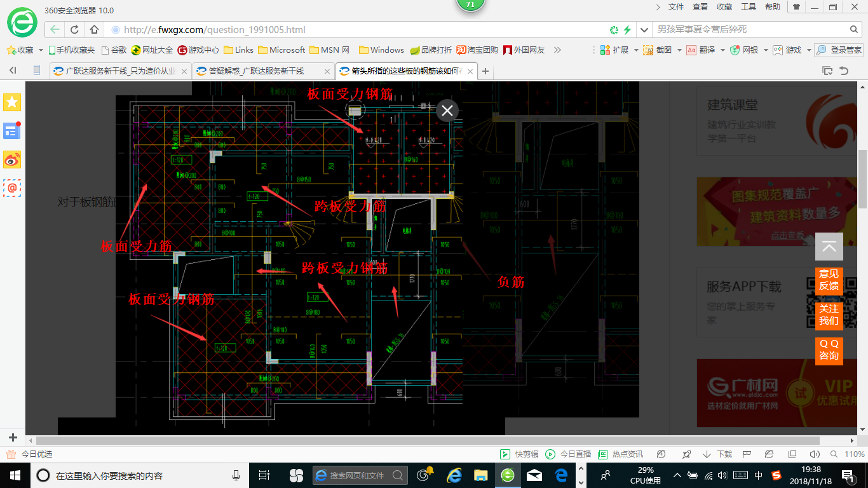Open the 翻译 translate tool
Viewport: 868px width, 488px height.
tap(701, 50)
